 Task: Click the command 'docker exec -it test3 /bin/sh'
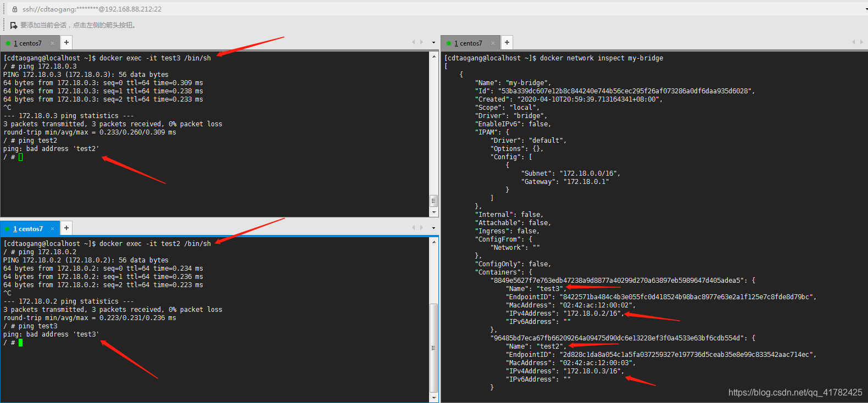tap(155, 58)
